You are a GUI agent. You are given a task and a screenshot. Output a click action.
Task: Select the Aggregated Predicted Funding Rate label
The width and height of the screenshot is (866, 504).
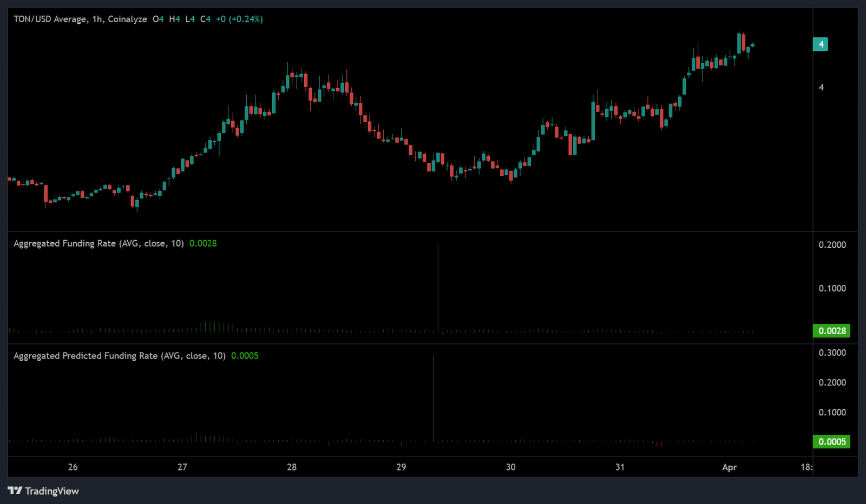click(119, 356)
